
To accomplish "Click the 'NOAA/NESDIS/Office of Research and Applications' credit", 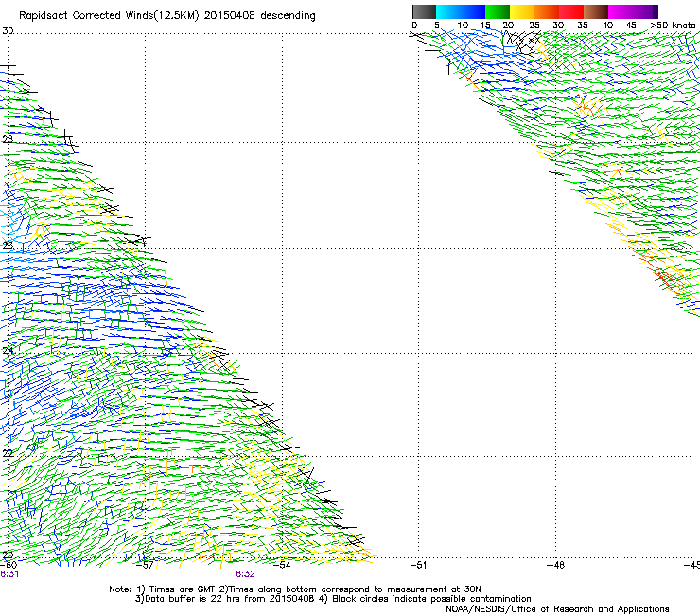I will tap(557, 609).
